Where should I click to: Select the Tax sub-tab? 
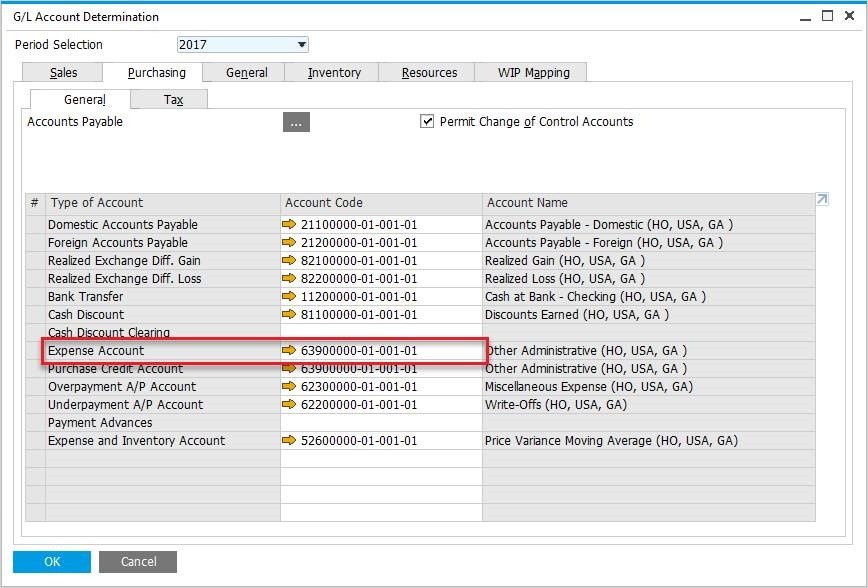(173, 100)
